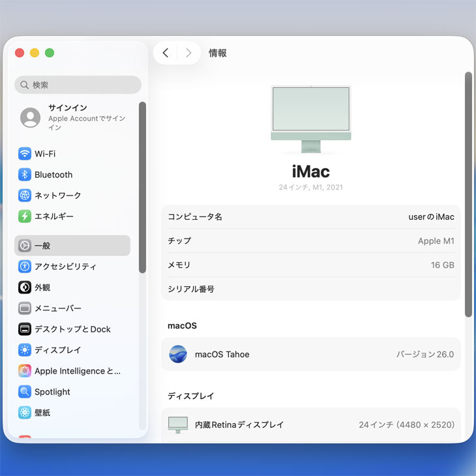Click the 検索 search field

(x=78, y=85)
